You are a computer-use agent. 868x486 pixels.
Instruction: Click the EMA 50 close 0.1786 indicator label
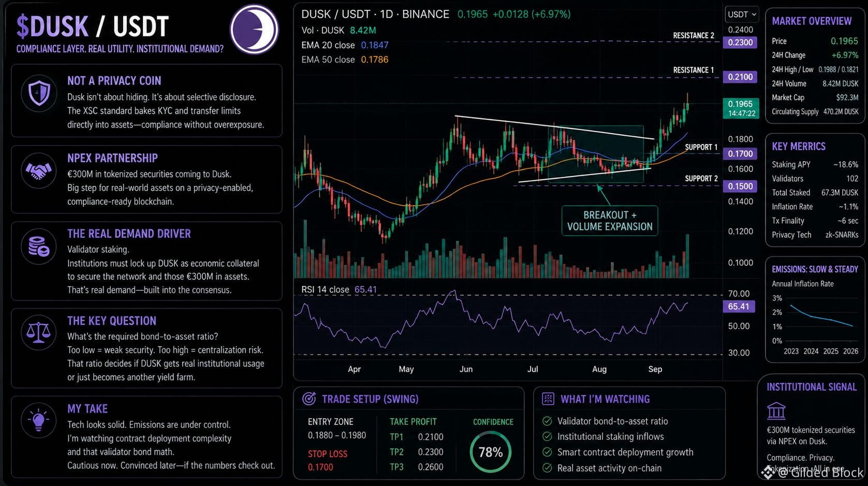[x=345, y=60]
